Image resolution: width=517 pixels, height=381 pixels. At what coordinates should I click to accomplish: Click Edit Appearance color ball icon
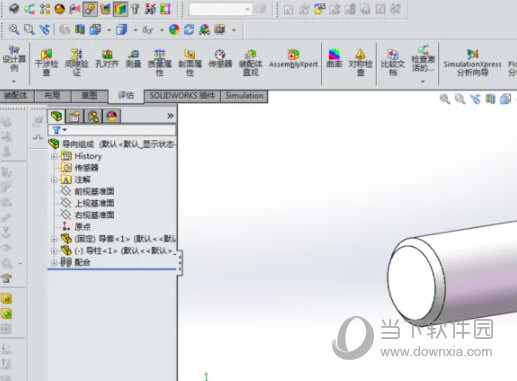click(x=174, y=30)
